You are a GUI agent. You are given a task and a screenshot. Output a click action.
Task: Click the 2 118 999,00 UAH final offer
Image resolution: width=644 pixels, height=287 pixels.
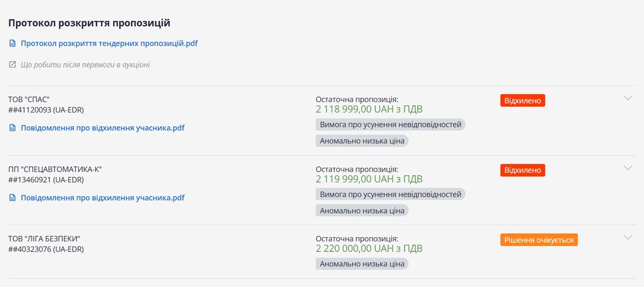369,109
